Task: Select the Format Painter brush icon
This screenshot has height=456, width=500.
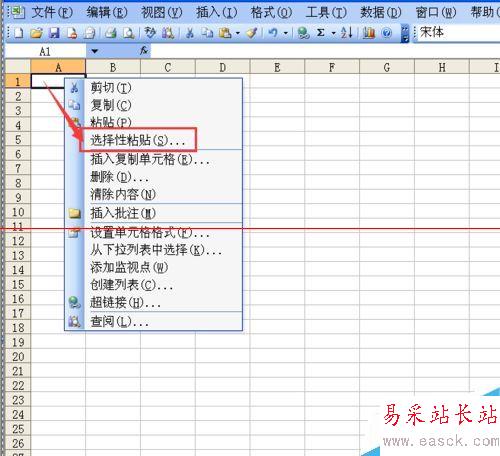Action: (x=252, y=33)
